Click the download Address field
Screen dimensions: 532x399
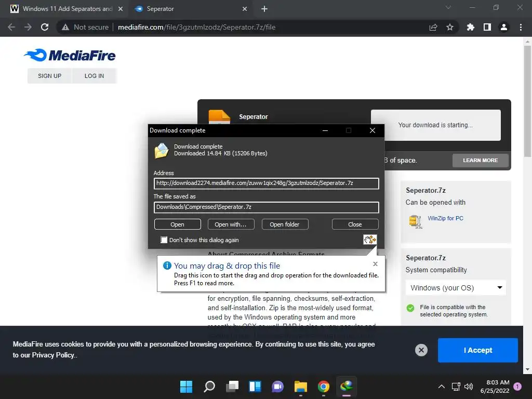[x=267, y=183]
